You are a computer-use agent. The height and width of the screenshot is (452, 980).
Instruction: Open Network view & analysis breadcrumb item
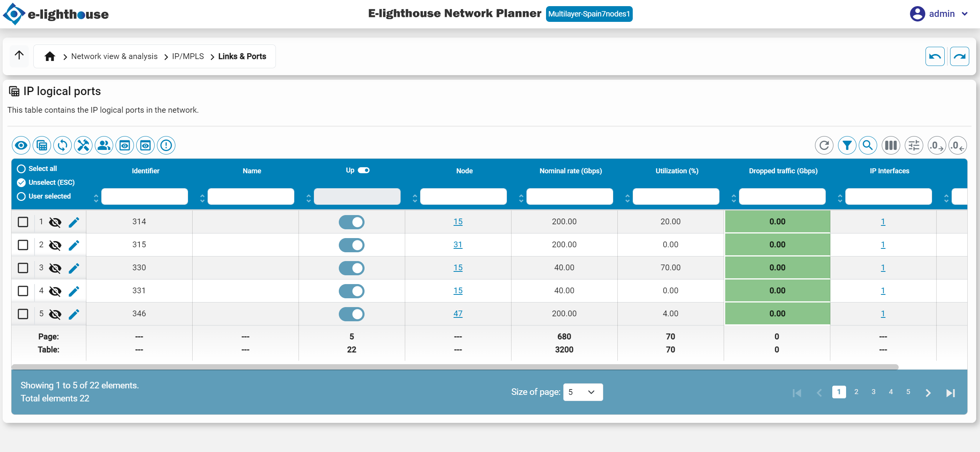[114, 56]
